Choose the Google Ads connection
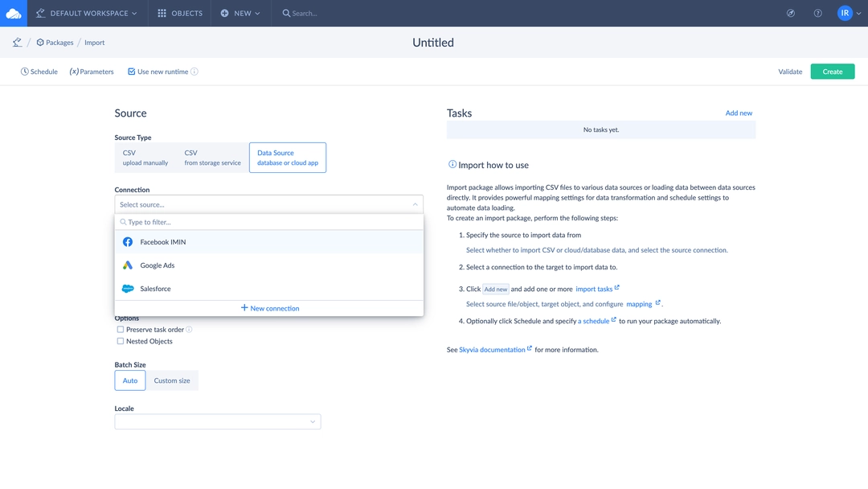Image resolution: width=868 pixels, height=489 pixels. [269, 265]
